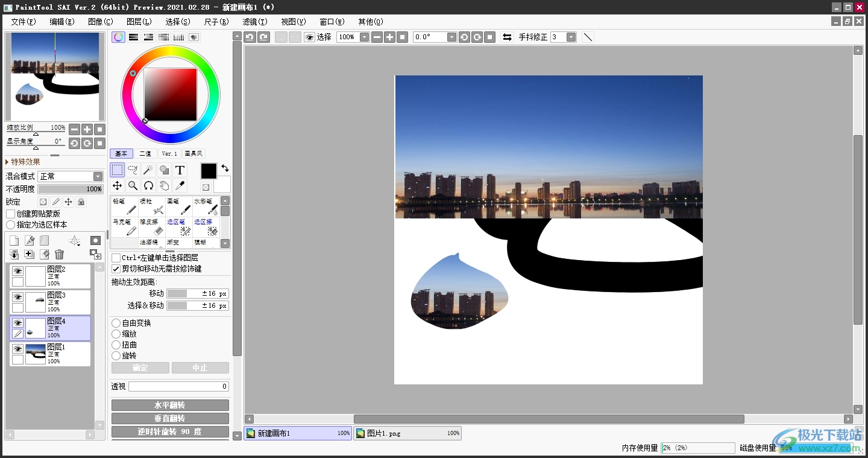The width and height of the screenshot is (868, 458).
Task: Enable 指定为选区样本 option
Action: [10, 224]
